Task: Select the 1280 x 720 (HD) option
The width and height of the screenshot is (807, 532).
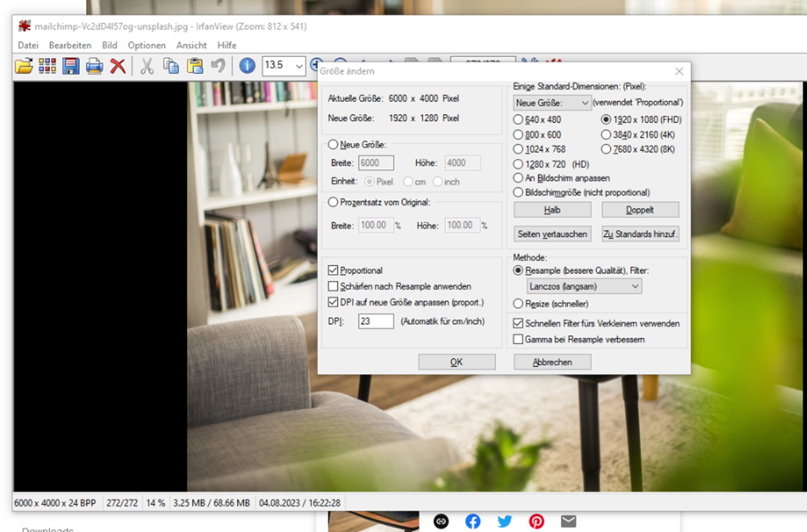Action: [x=518, y=165]
